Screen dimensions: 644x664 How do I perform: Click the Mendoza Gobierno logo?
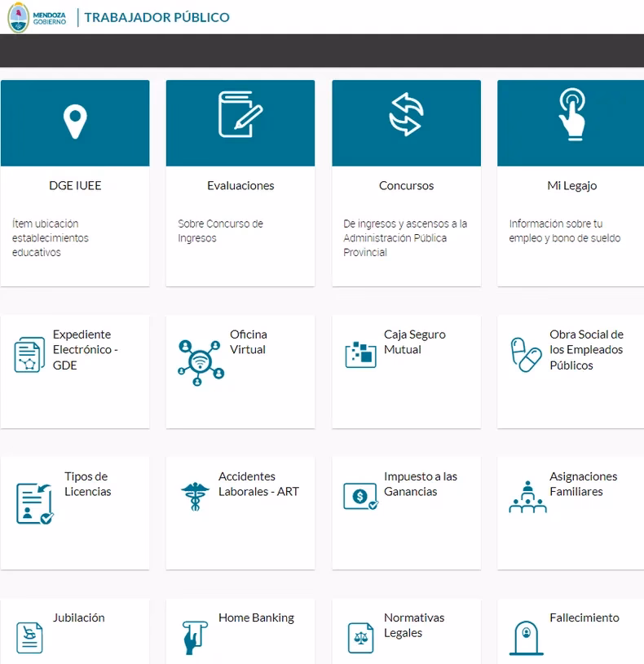pos(37,17)
